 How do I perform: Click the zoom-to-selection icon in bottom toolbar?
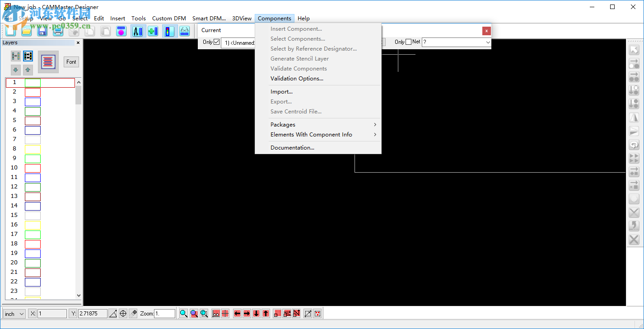point(204,313)
